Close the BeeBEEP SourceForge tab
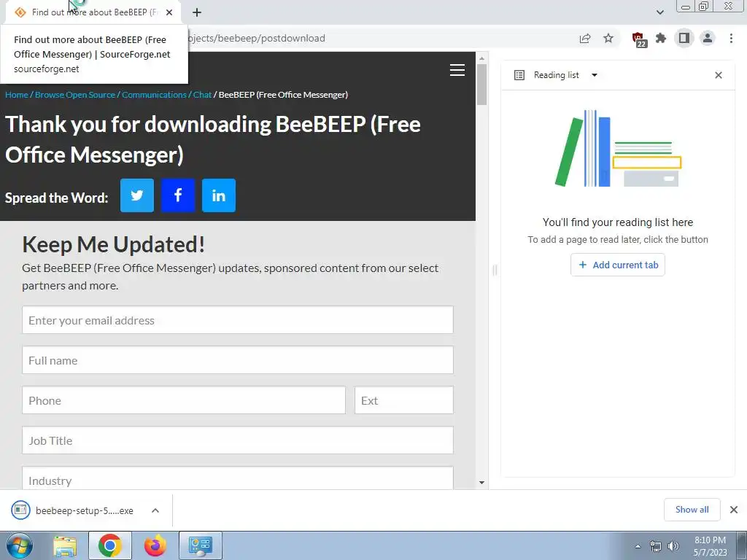 coord(169,12)
